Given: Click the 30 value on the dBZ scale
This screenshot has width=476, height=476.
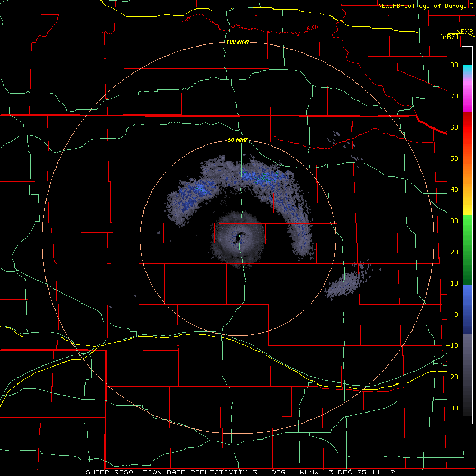Looking at the screenshot, I should [454, 221].
